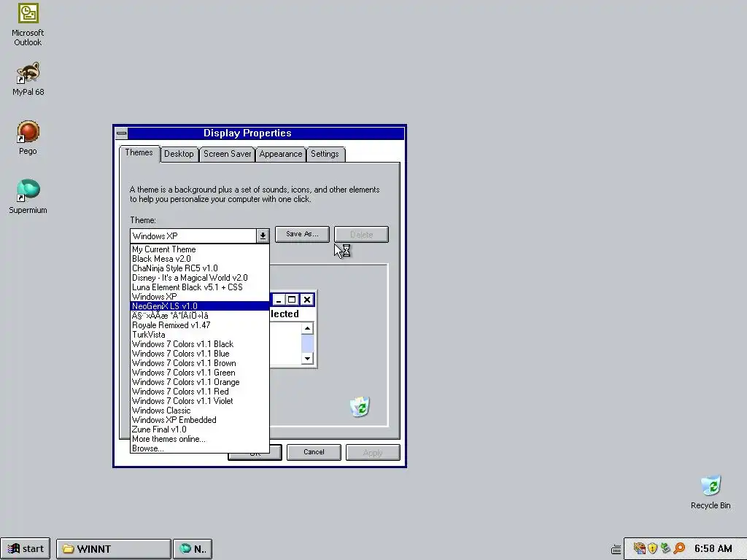Viewport: 747px width, 560px height.
Task: Select Windows 7 Colors v1.1 Violet
Action: coord(200,401)
